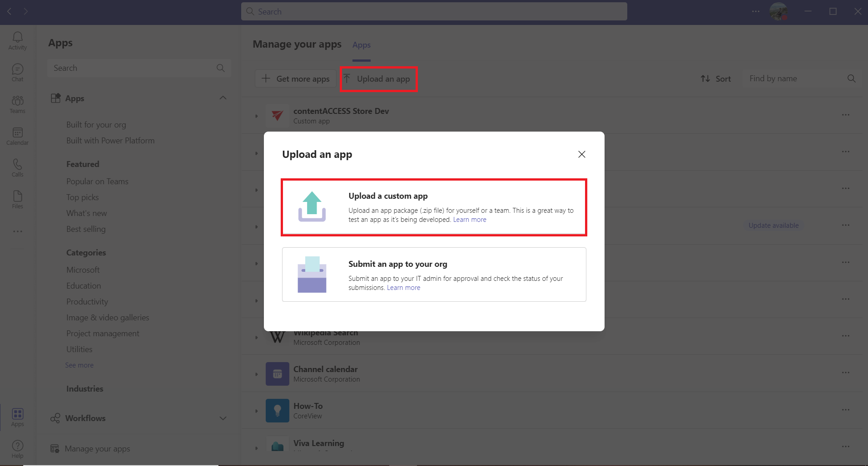Go to Teams in the left rail
Viewport: 868px width, 466px height.
point(18,104)
